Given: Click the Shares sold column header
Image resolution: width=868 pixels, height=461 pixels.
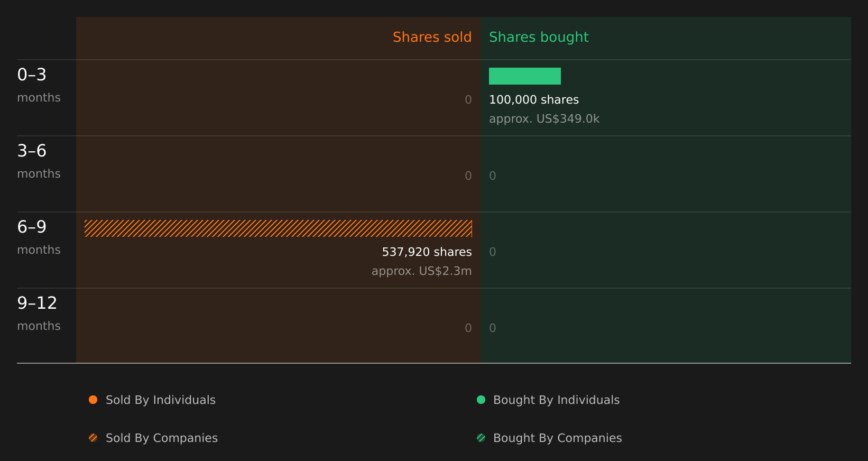Looking at the screenshot, I should (x=432, y=37).
